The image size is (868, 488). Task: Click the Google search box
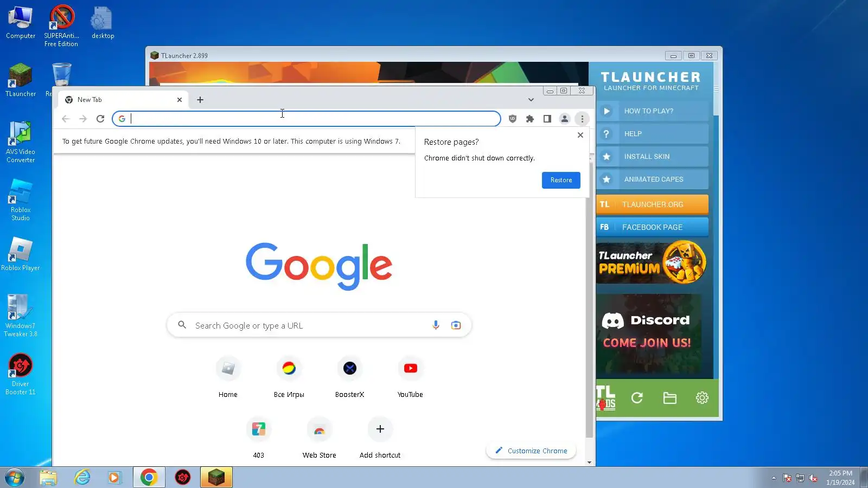[x=319, y=325]
